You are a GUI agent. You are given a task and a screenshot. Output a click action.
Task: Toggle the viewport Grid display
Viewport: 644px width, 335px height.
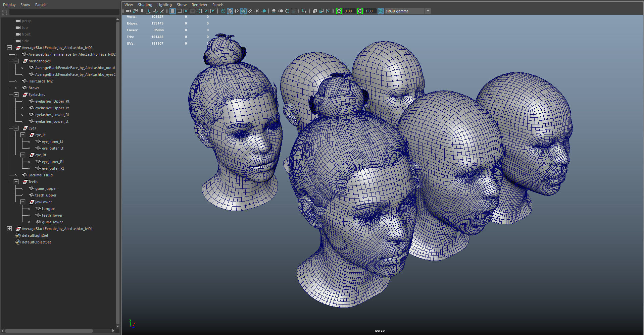pyautogui.click(x=172, y=11)
